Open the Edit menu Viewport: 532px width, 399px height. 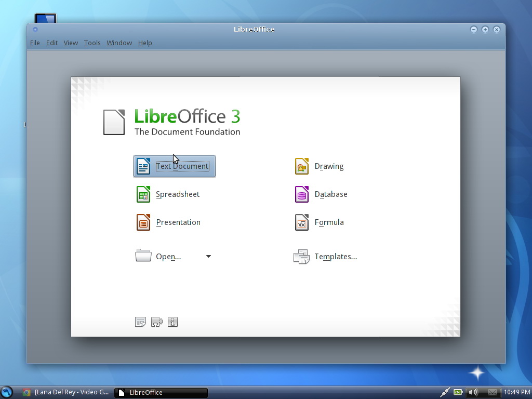tap(52, 43)
